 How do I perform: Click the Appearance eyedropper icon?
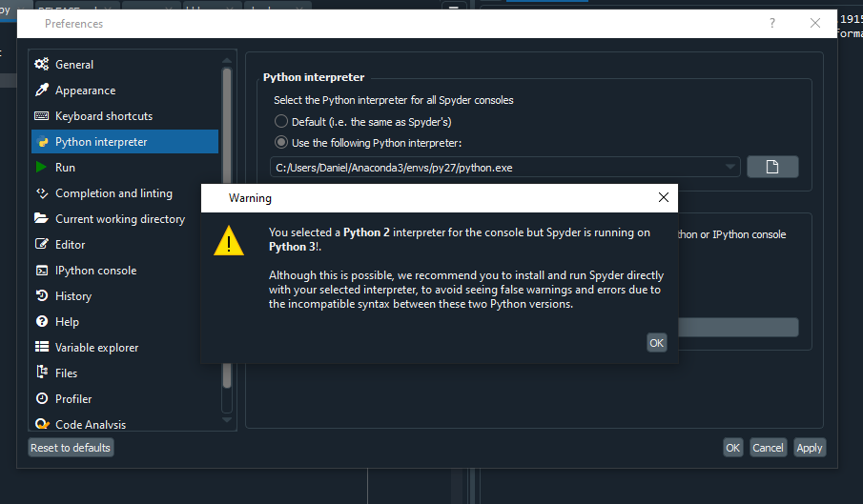click(42, 91)
